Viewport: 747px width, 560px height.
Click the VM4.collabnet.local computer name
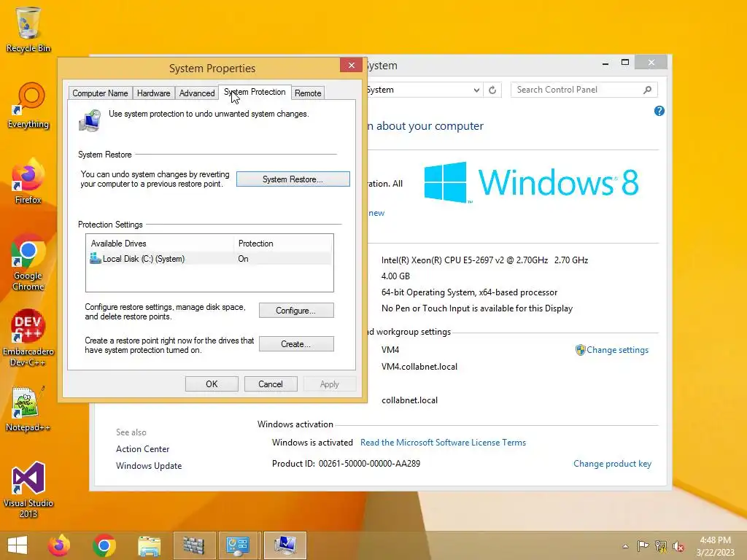(419, 367)
